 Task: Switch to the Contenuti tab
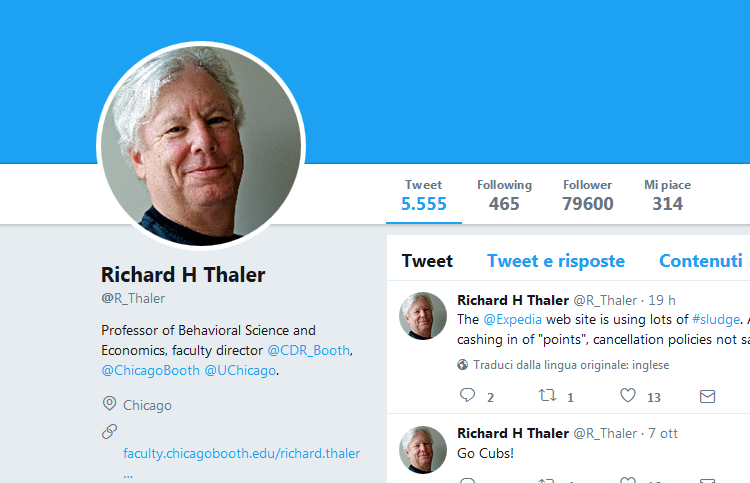pos(701,261)
